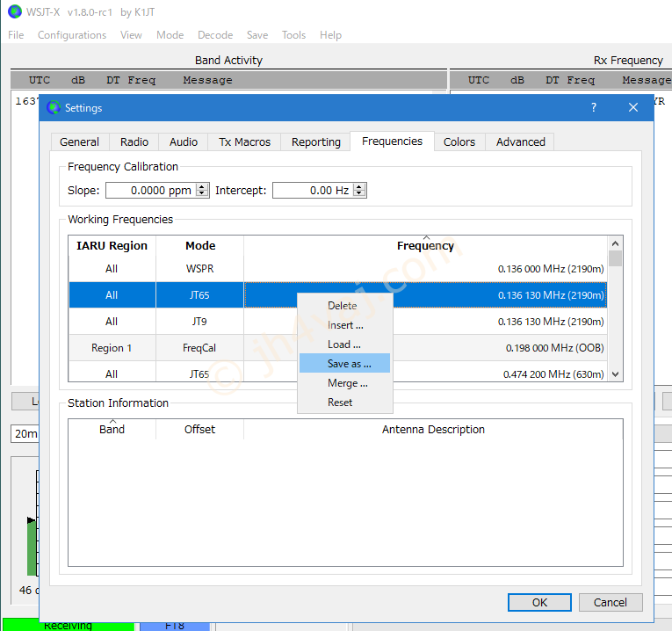Decrease the Slope value with down arrow
The height and width of the screenshot is (631, 672).
point(202,193)
